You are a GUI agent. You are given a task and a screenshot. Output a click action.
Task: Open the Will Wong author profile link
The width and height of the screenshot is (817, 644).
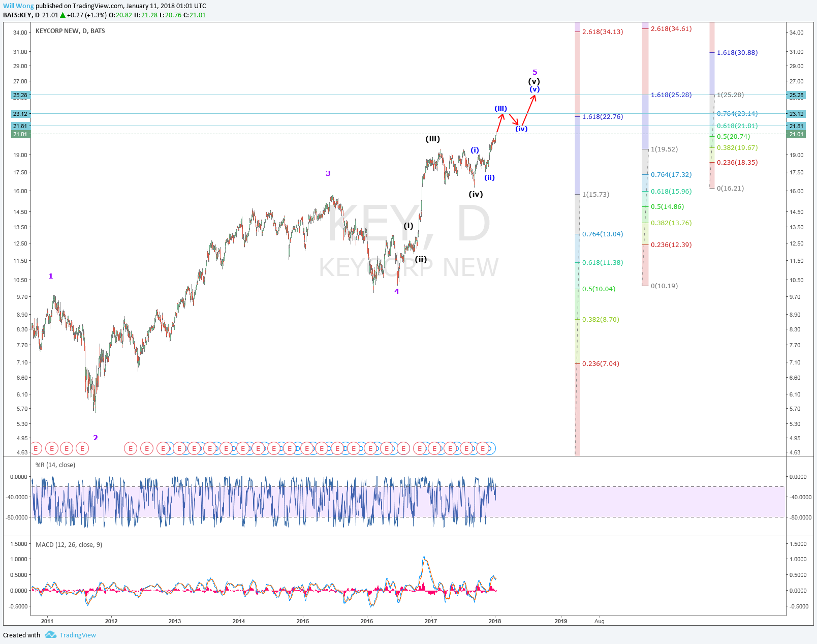(18, 6)
